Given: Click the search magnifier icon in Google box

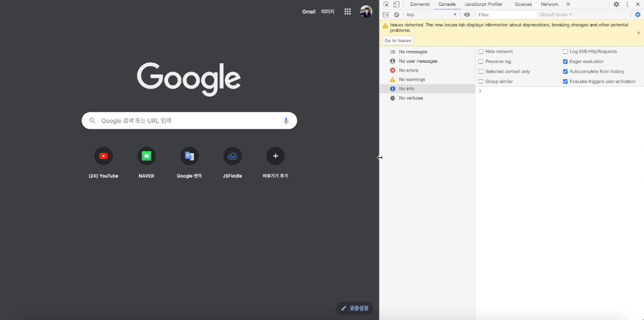Looking at the screenshot, I should pyautogui.click(x=93, y=121).
